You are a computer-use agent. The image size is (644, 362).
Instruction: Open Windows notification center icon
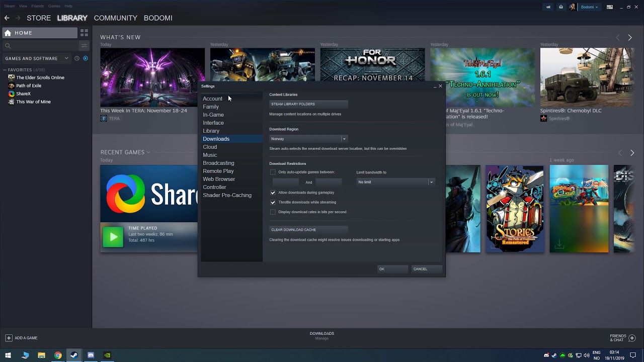coord(633,355)
